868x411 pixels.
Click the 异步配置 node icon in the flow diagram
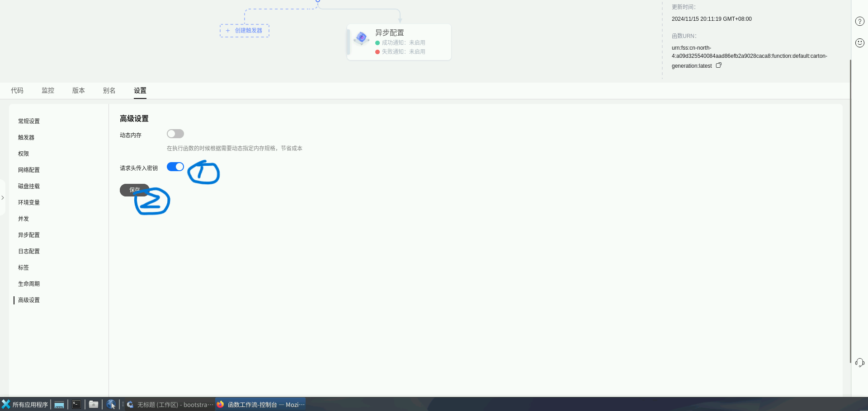[x=362, y=38]
